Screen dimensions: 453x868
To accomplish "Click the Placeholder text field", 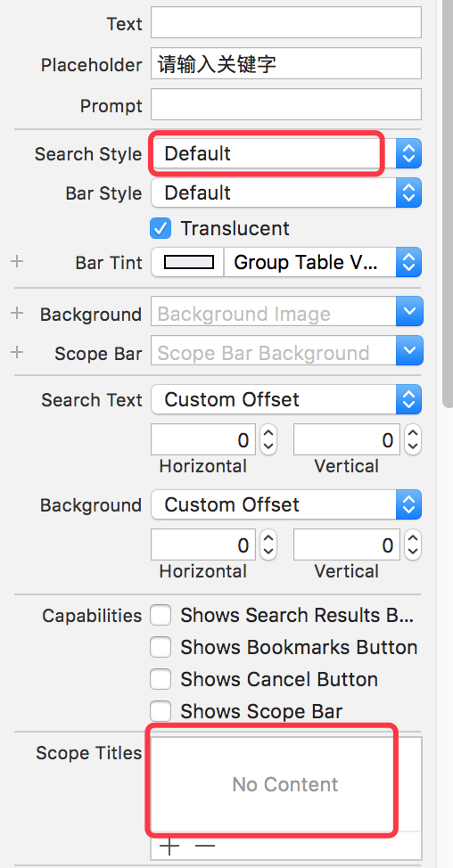I will (x=286, y=63).
